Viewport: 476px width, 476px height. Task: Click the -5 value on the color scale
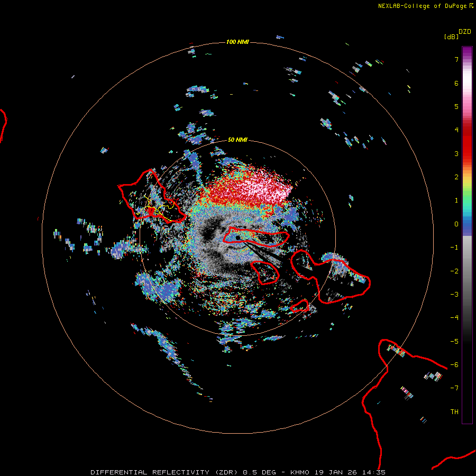[454, 342]
